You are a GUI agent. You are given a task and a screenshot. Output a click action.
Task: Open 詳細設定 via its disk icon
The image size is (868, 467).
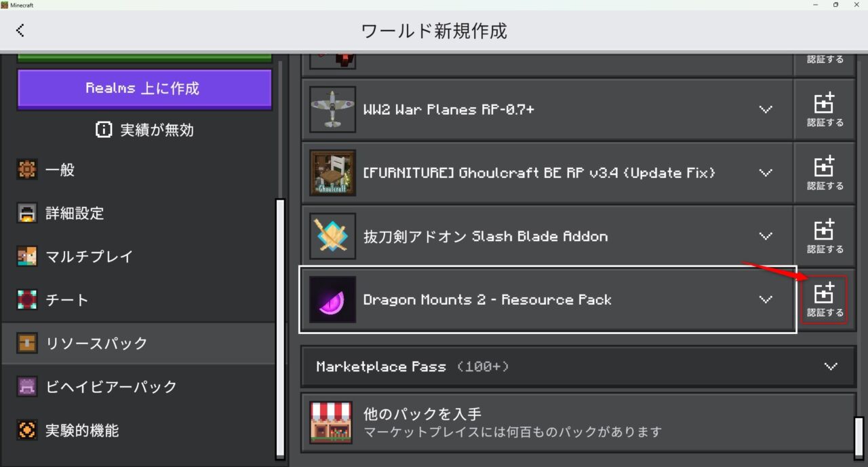[x=27, y=213]
